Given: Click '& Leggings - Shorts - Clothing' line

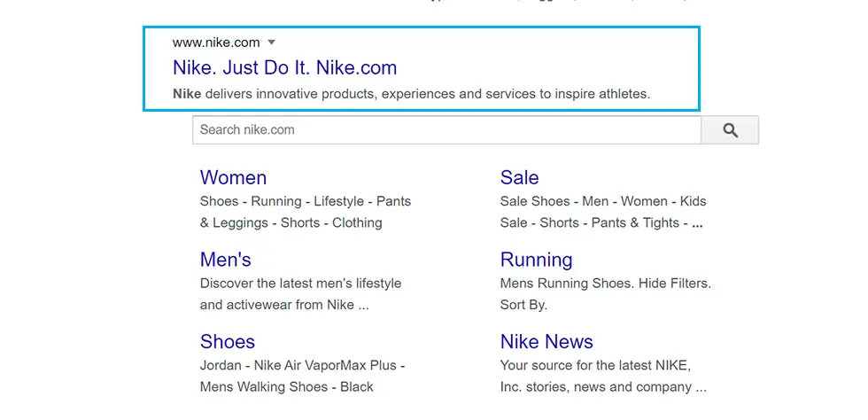Looking at the screenshot, I should point(291,222).
